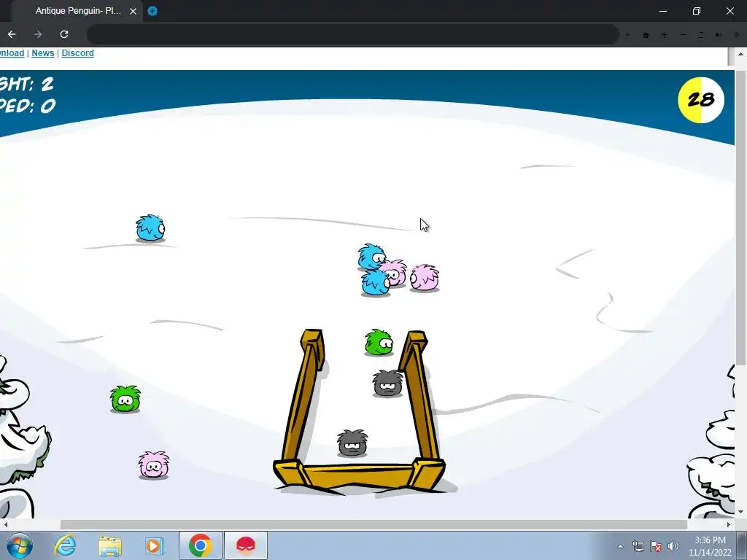Click the Action Center flag icon
Viewport: 747px width, 560px height.
click(656, 546)
